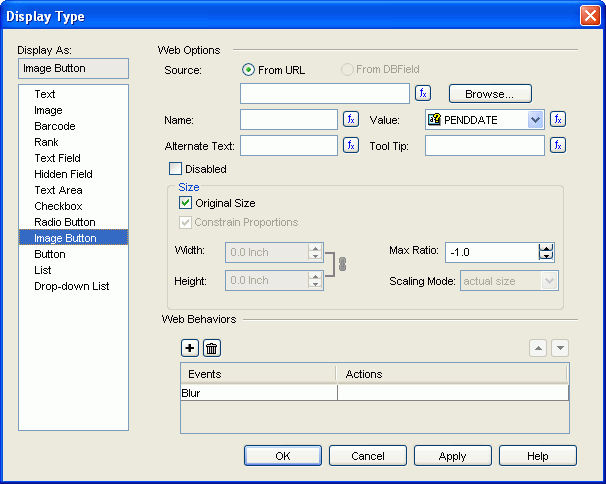Open formula editor for Tool Tip field
606x484 pixels.
558,145
